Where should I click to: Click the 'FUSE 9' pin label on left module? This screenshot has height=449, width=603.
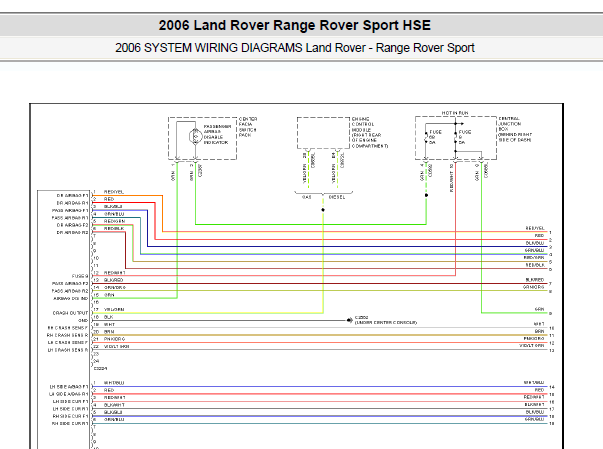pos(80,276)
